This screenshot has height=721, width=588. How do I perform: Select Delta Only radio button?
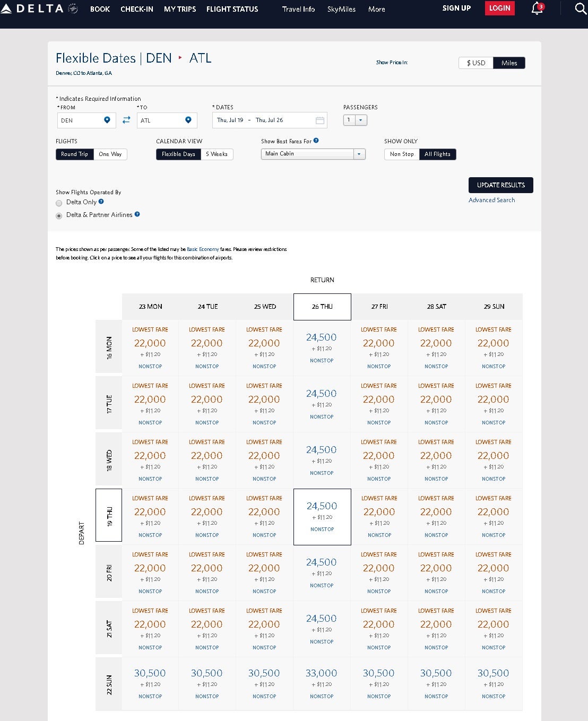[59, 203]
